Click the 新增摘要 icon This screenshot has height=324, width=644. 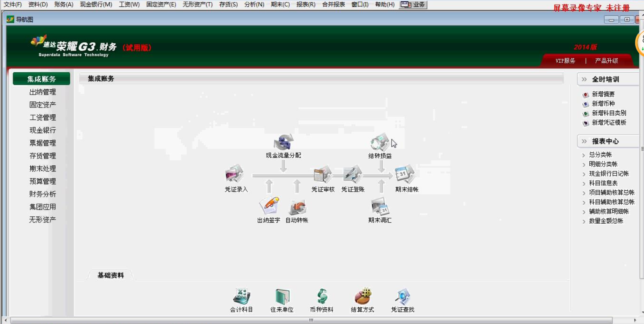(586, 95)
